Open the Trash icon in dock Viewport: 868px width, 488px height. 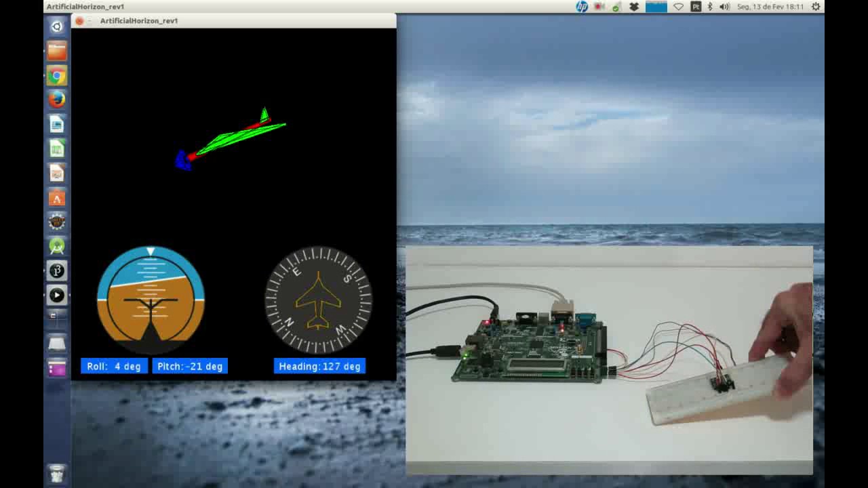57,473
